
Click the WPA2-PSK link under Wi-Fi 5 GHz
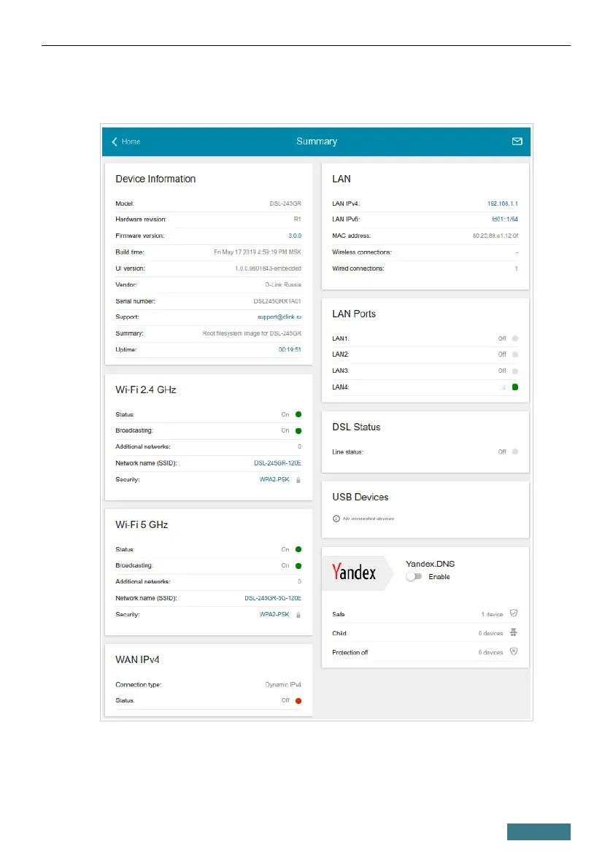pyautogui.click(x=274, y=615)
